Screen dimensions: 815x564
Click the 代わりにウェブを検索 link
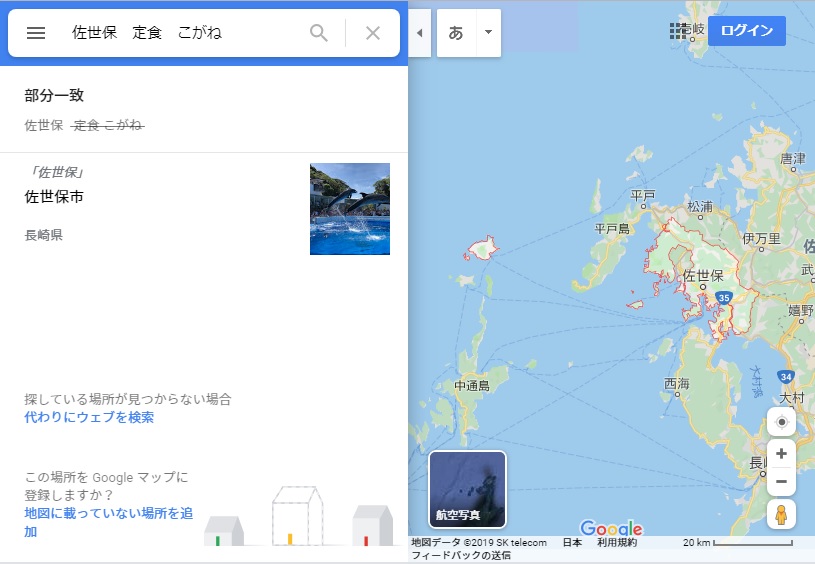coord(89,417)
